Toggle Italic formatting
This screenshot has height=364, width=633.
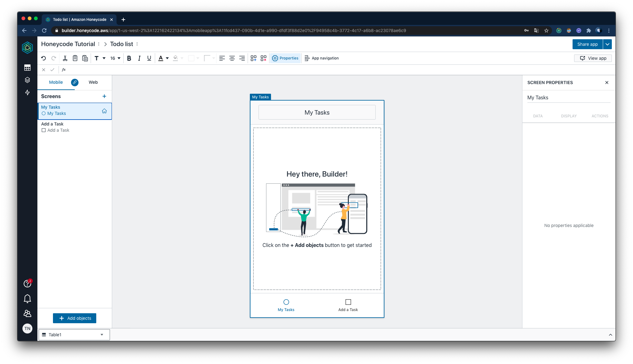coord(139,58)
